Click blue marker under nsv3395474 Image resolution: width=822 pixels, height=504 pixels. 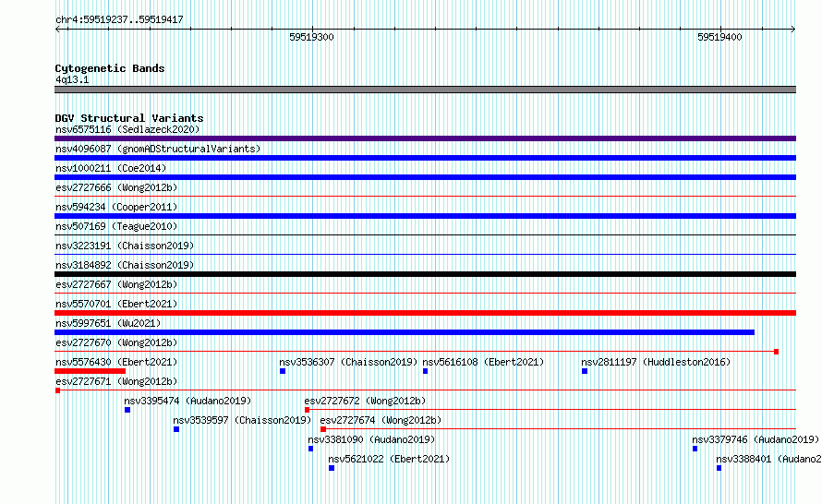click(x=127, y=410)
